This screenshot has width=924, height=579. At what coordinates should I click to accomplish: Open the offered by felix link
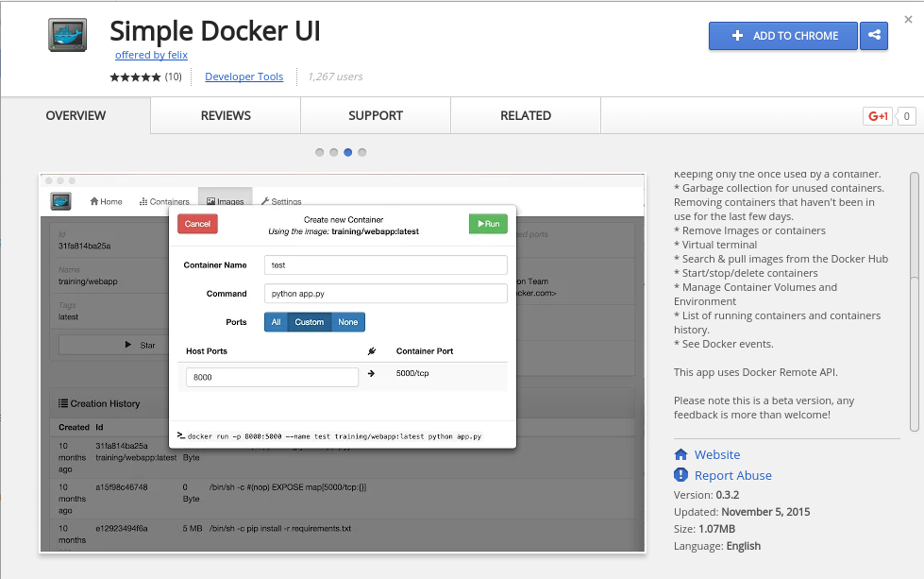151,55
